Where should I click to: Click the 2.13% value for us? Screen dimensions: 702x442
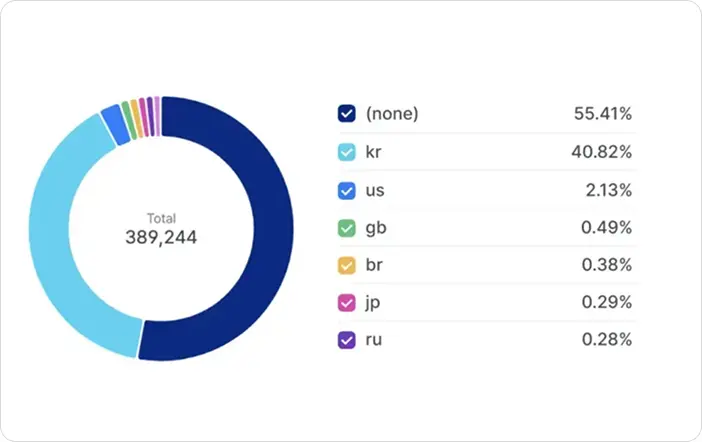click(609, 190)
